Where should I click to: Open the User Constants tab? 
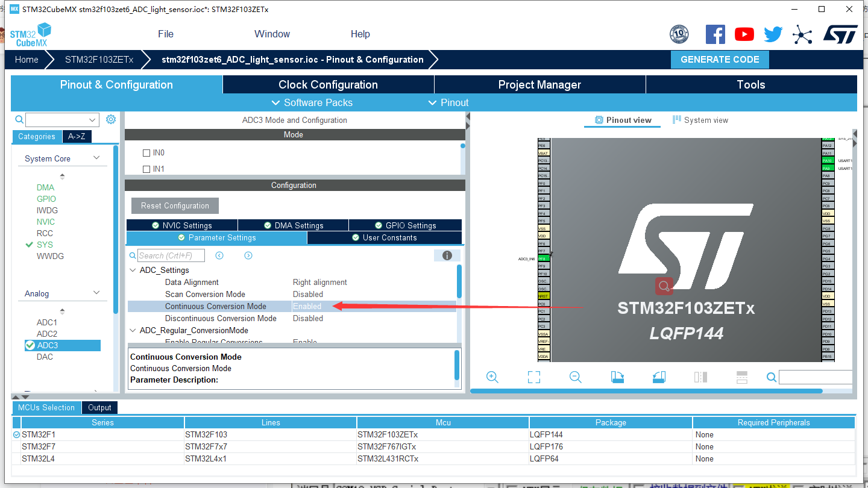(385, 237)
